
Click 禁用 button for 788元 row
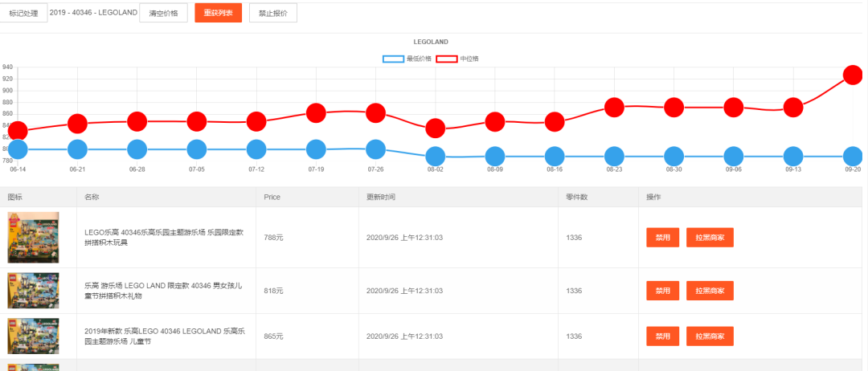click(662, 237)
